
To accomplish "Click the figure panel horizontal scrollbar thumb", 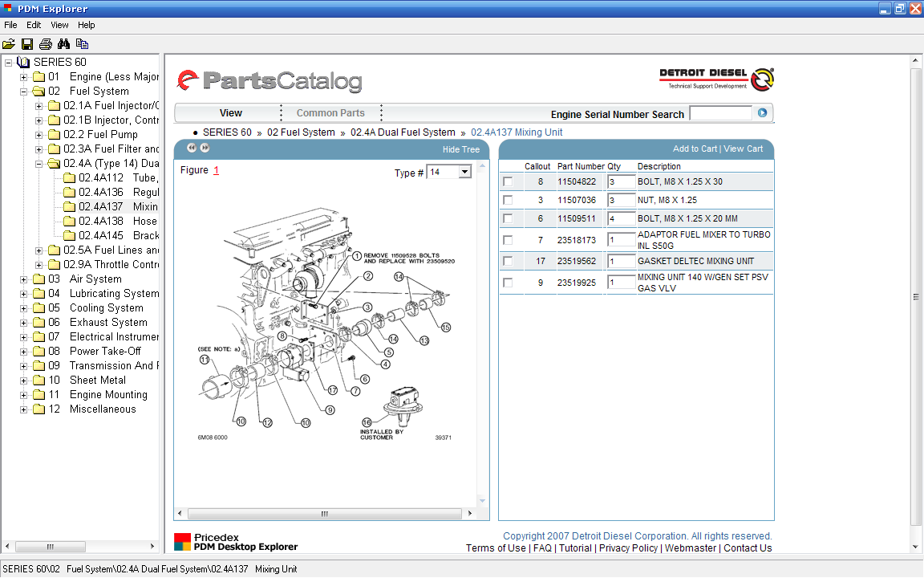I will (x=324, y=514).
